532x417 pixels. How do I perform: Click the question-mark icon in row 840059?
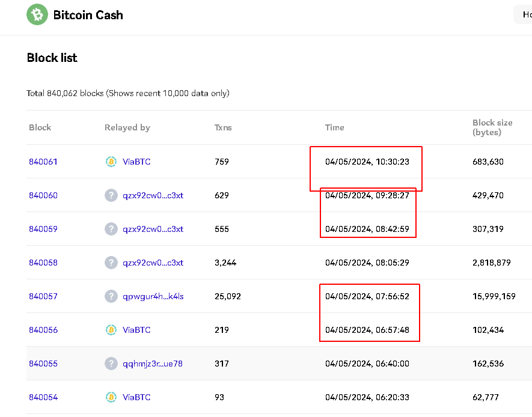(111, 229)
